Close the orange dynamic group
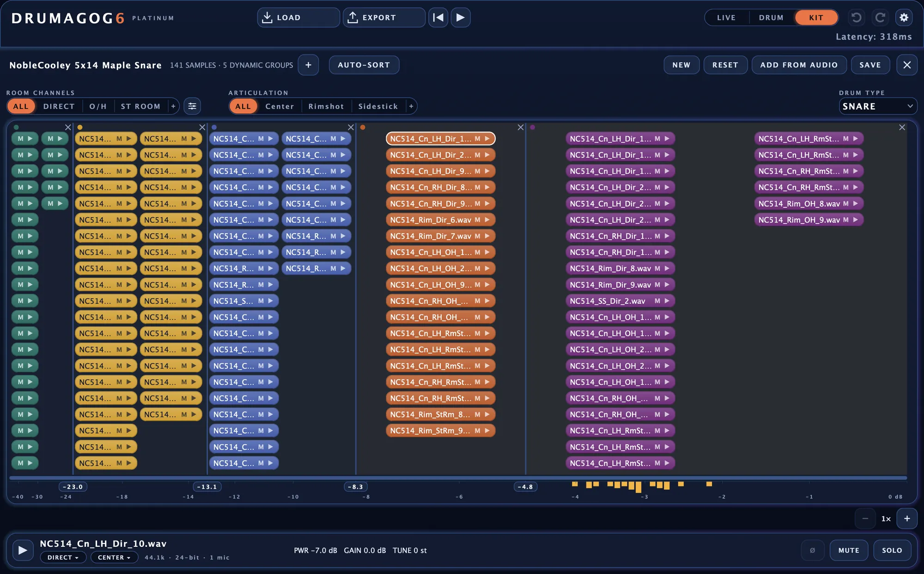924x574 pixels. pos(521,127)
